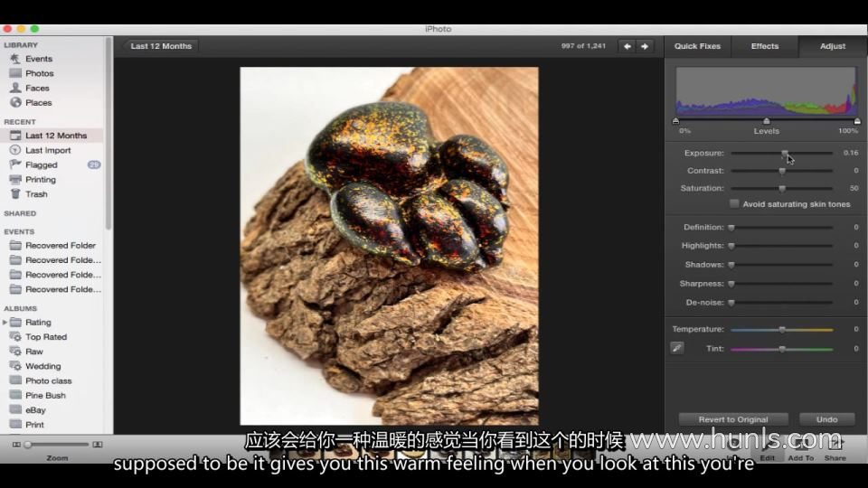Viewport: 868px width, 488px height.
Task: Open the Rating album
Action: pos(38,322)
